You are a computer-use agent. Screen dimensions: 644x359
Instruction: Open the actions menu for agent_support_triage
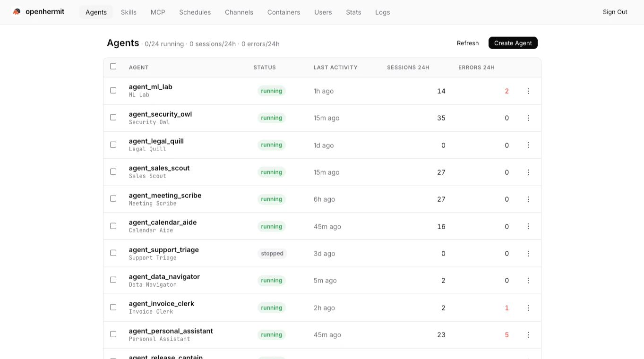(528, 253)
